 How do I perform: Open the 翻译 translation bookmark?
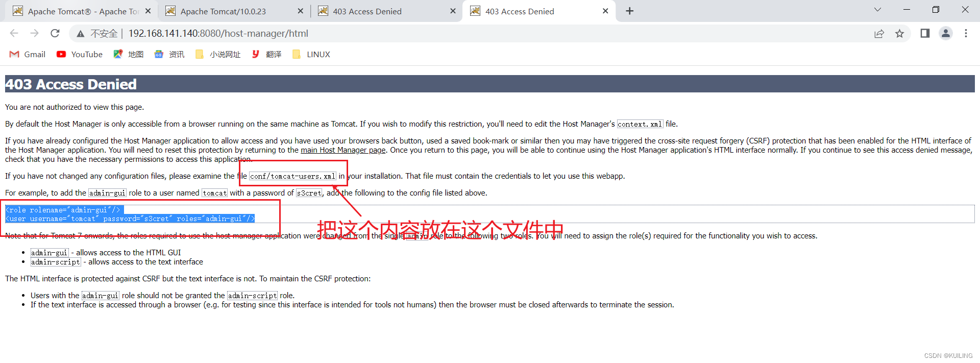click(266, 54)
